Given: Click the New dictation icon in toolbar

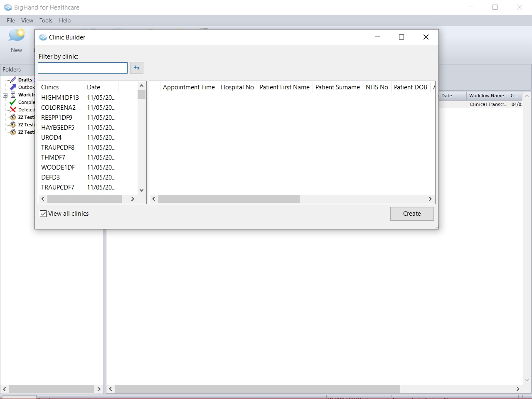Looking at the screenshot, I should coord(17,36).
